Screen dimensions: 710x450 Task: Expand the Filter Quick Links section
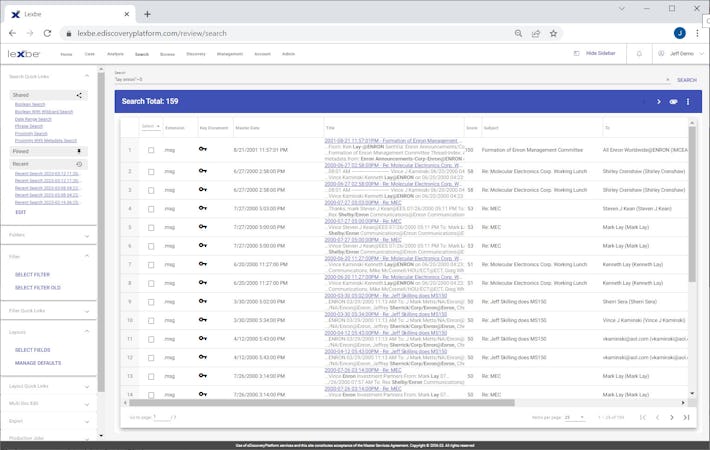[87, 311]
